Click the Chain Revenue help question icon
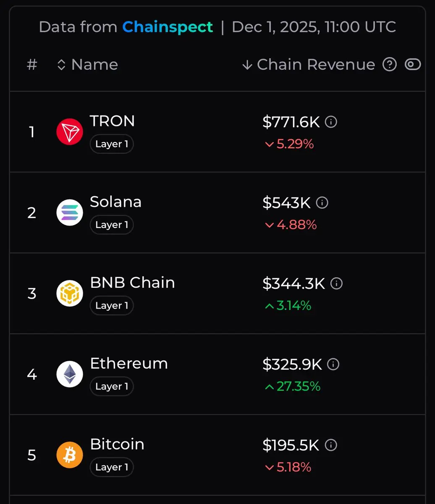 coord(390,64)
